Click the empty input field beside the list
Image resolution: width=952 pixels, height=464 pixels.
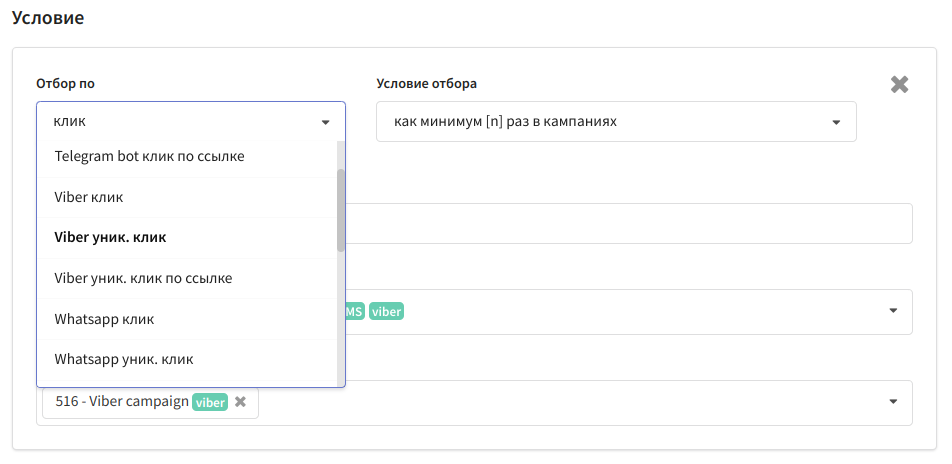[629, 223]
